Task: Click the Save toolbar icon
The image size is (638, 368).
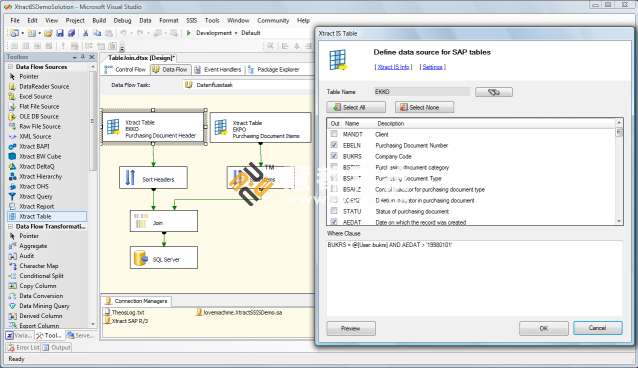Action: 60,33
